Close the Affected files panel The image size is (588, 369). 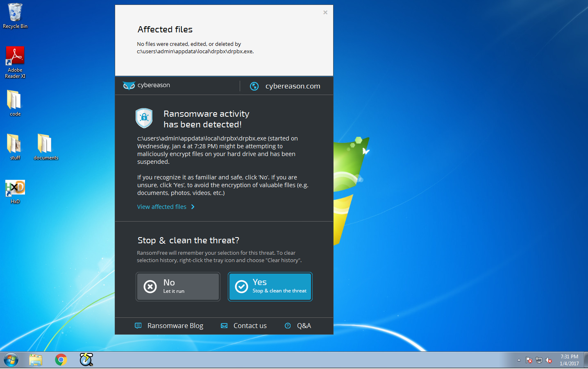[x=325, y=12]
